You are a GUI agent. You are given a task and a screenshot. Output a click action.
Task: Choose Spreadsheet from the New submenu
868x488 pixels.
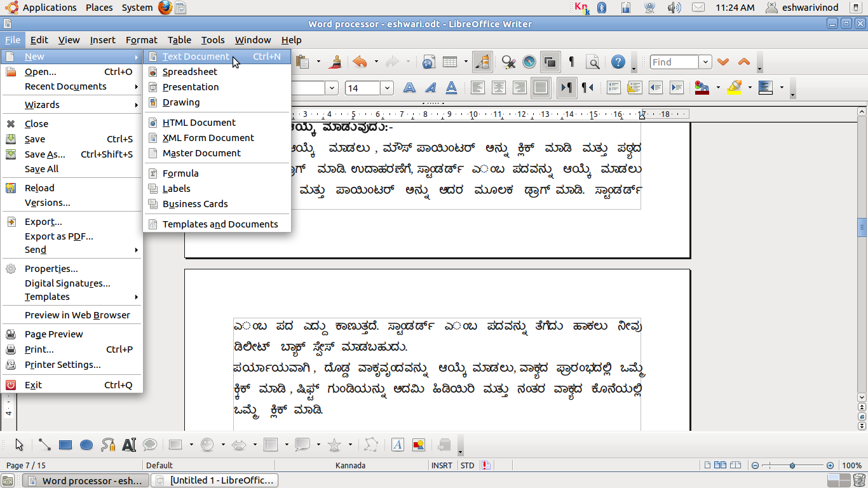pyautogui.click(x=189, y=72)
